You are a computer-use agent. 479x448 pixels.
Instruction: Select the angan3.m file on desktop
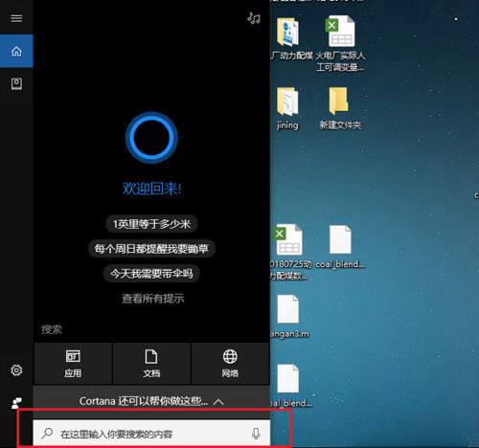(x=288, y=317)
